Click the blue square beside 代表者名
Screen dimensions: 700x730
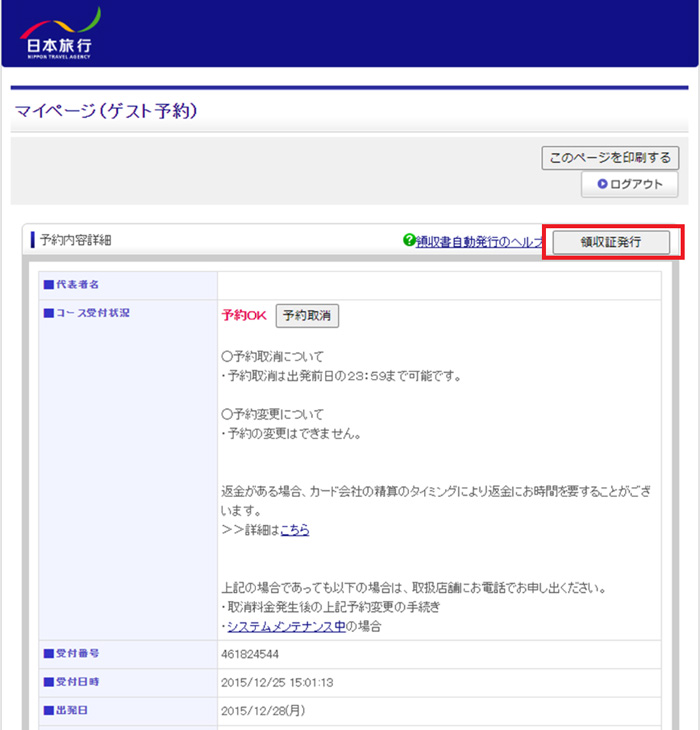coord(48,285)
